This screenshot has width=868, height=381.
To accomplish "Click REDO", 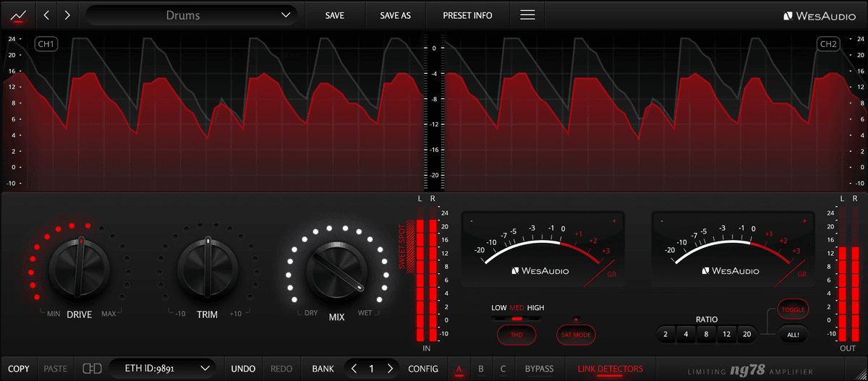I will pos(281,369).
